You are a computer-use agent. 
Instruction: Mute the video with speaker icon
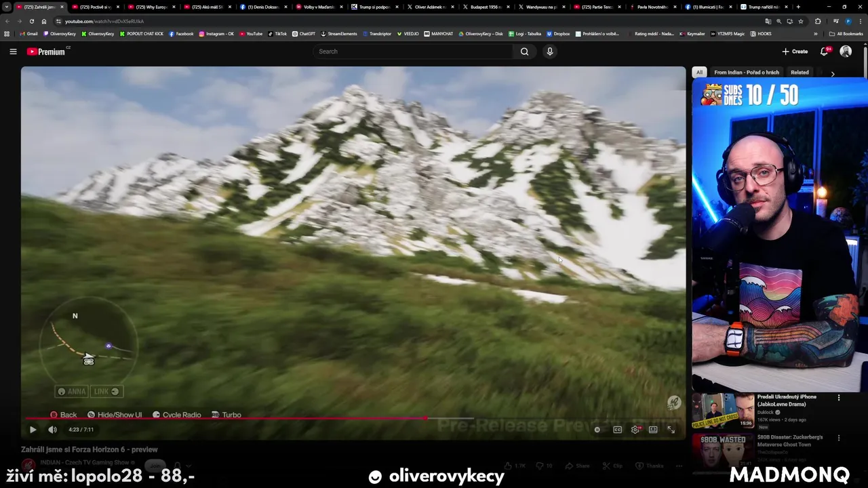(x=52, y=429)
